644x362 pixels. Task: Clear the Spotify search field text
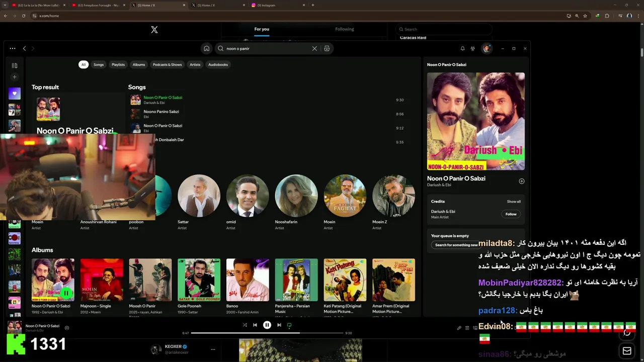(x=314, y=49)
